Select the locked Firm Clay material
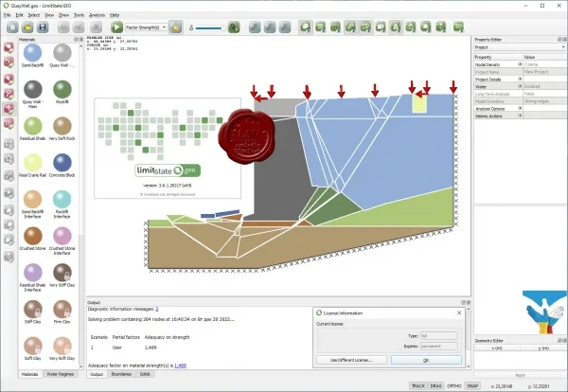 coord(62,309)
